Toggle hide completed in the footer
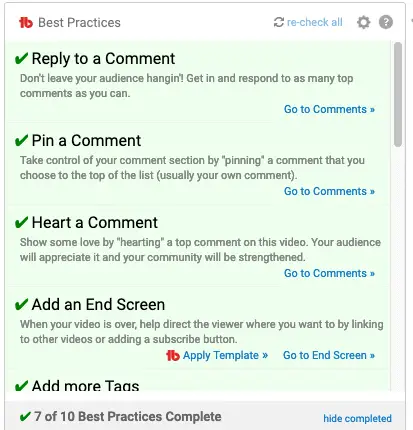Viewport: 413px width, 430px height. (357, 418)
